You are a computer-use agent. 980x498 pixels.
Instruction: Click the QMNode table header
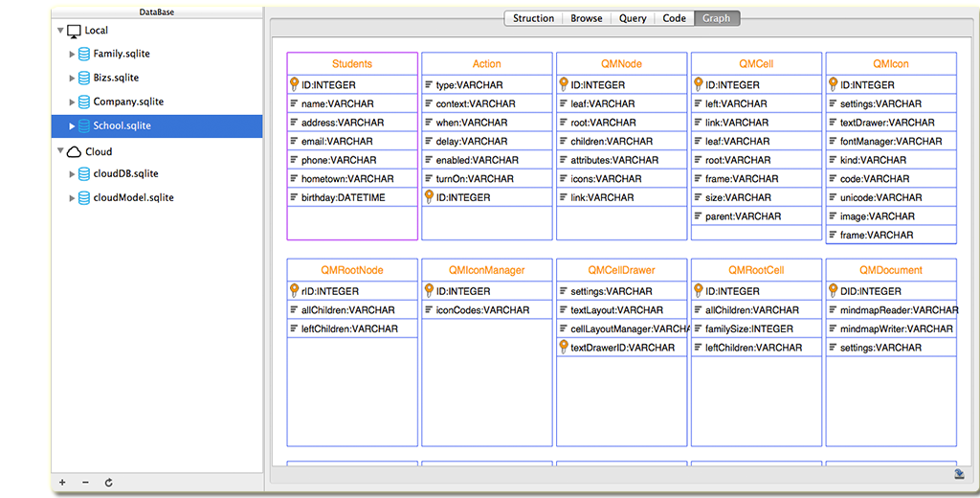pos(621,64)
